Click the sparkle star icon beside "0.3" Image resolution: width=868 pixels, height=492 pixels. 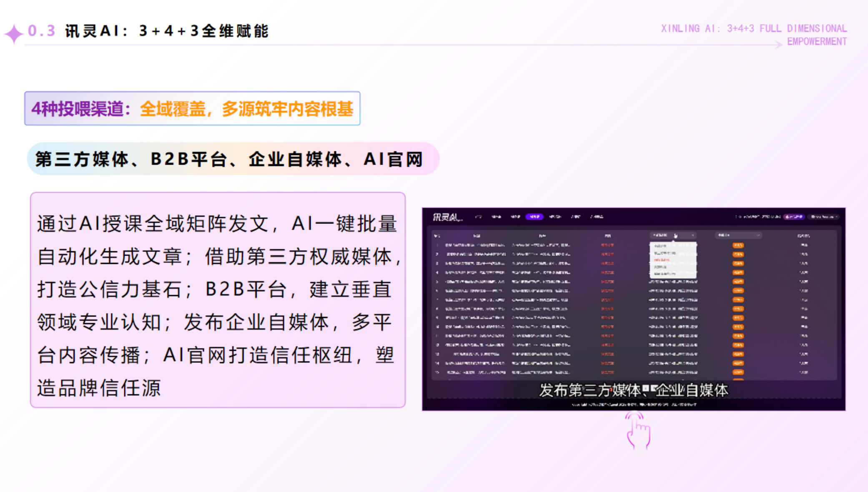pyautogui.click(x=14, y=31)
